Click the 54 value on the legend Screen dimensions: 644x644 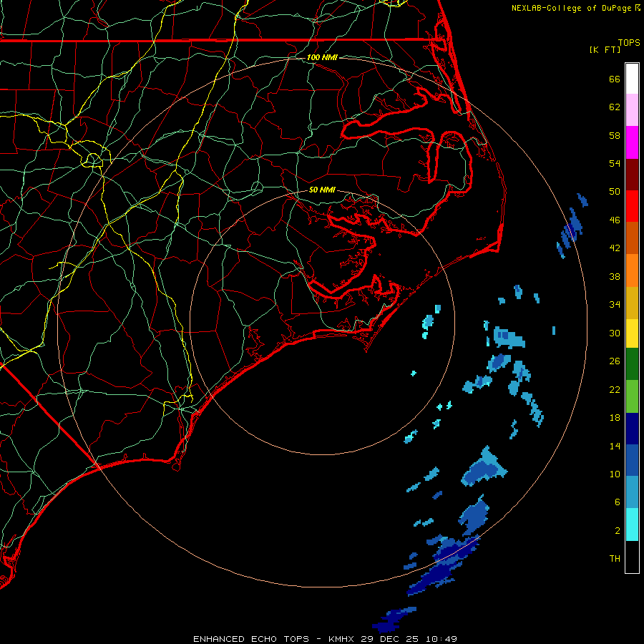coord(615,163)
